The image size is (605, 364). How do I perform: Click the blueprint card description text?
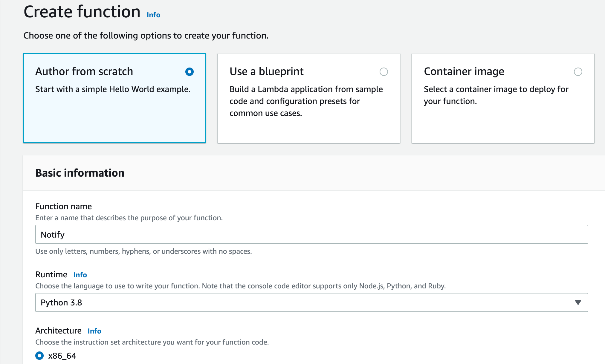tap(306, 101)
